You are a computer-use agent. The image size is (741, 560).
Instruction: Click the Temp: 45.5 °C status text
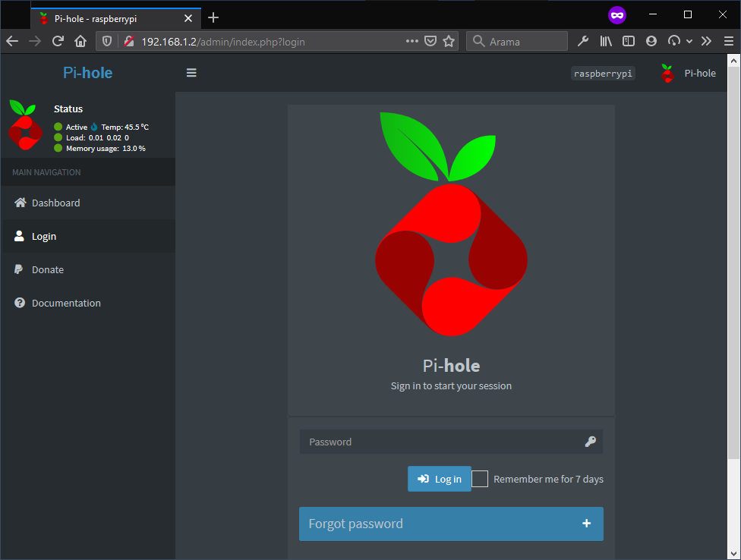coord(125,127)
